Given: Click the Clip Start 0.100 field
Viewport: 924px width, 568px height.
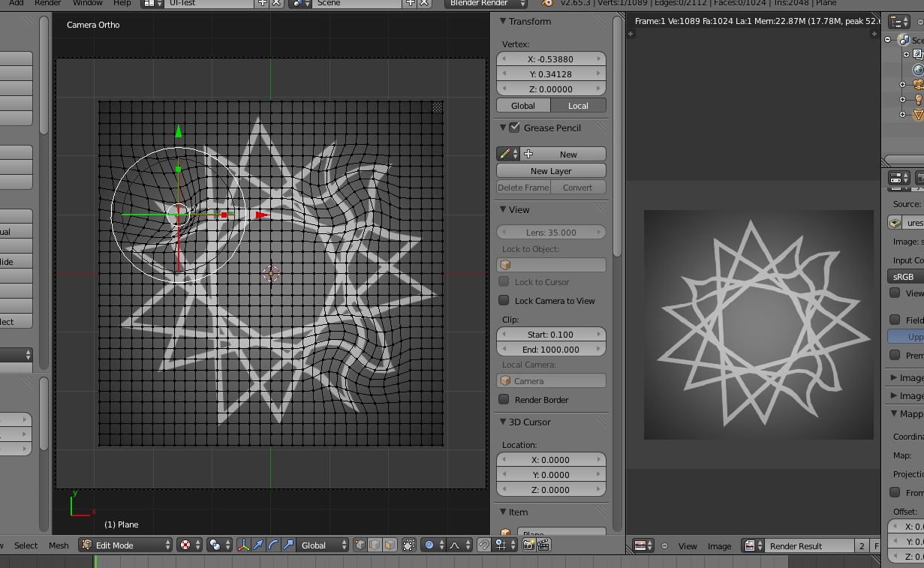Looking at the screenshot, I should tap(551, 335).
